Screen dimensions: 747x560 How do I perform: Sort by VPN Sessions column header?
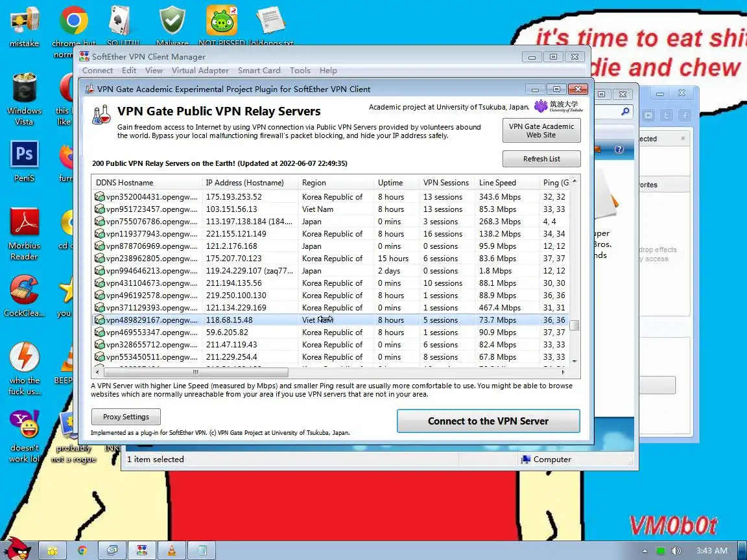(447, 182)
